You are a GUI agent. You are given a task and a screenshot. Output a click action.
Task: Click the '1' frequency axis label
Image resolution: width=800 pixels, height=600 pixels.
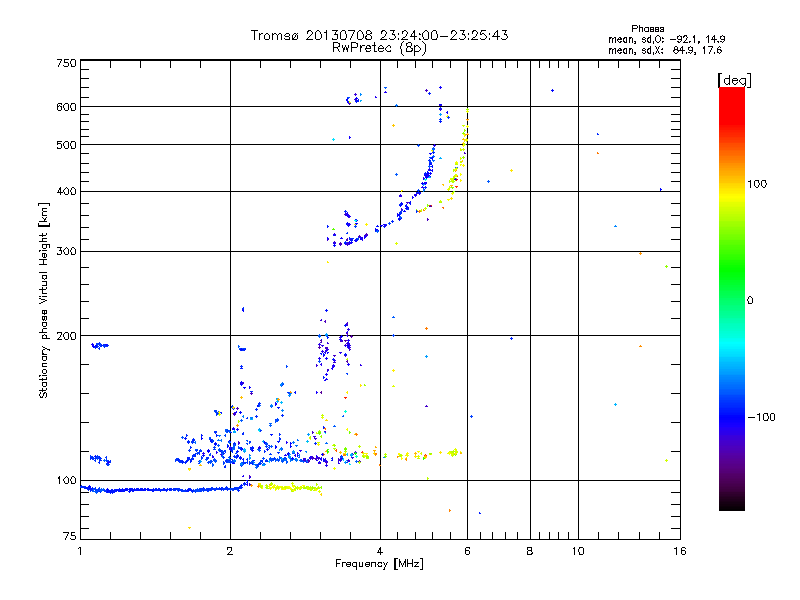[80, 551]
